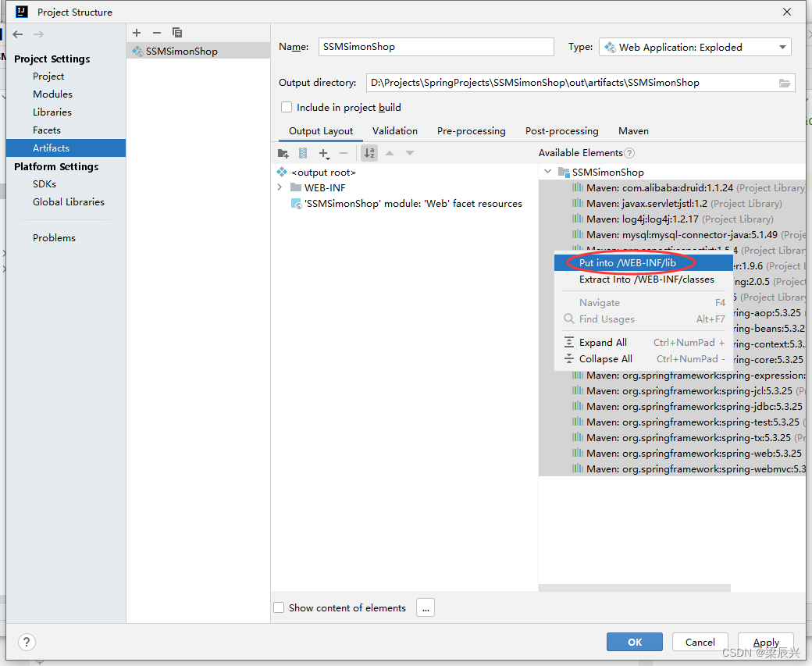The width and height of the screenshot is (812, 666).
Task: Create directory in output layout toolbar
Action: pos(283,153)
